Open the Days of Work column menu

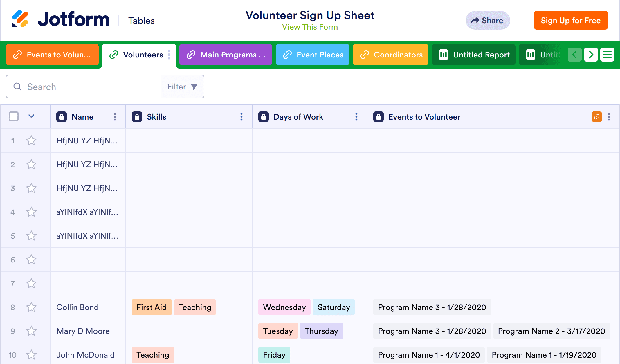[356, 117]
